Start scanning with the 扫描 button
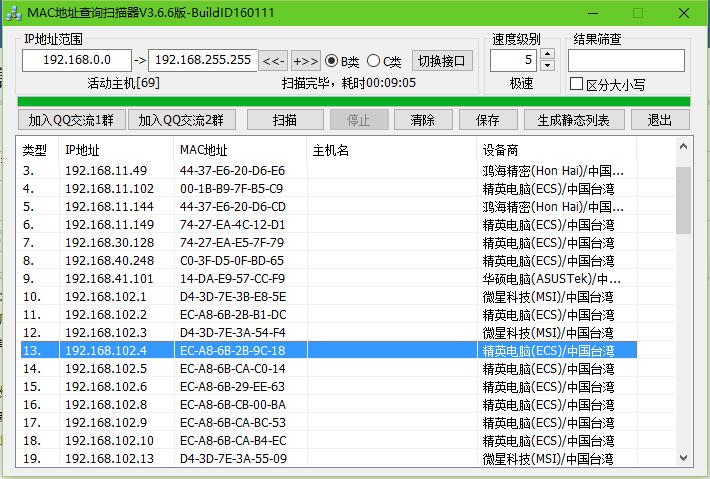 [285, 120]
